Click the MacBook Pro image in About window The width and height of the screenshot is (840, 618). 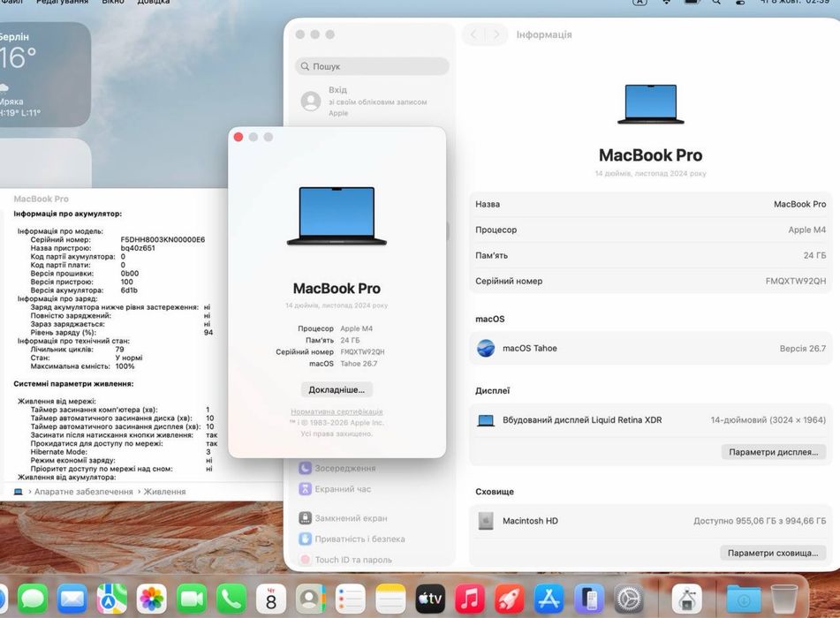click(337, 215)
